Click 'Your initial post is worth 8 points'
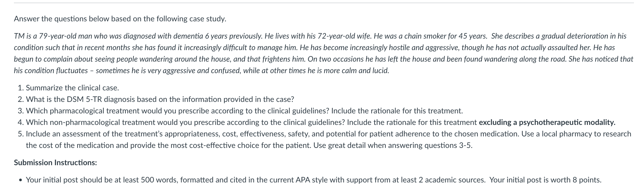The height and width of the screenshot is (187, 644). (x=546, y=180)
